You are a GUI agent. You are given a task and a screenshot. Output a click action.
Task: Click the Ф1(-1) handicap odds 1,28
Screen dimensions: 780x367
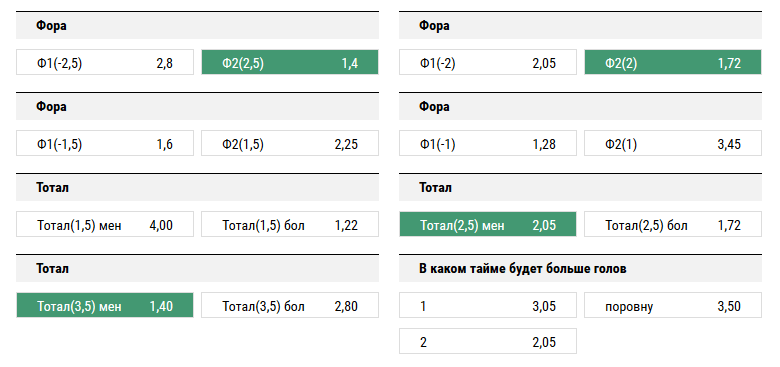click(488, 143)
